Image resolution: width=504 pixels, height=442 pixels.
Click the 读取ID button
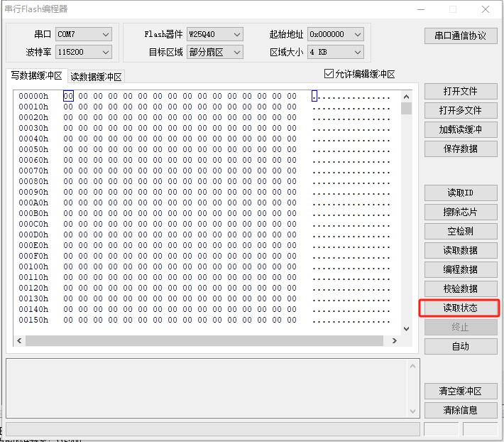coord(460,193)
